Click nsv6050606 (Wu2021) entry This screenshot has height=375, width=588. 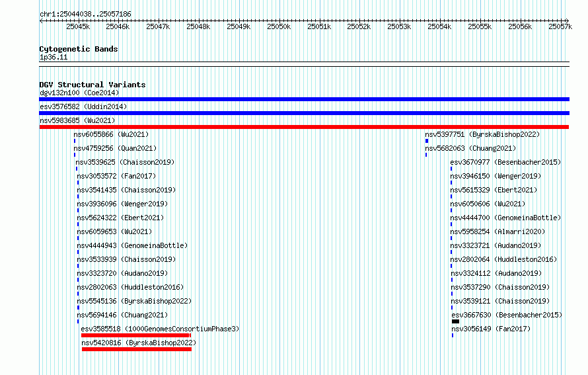coord(488,204)
